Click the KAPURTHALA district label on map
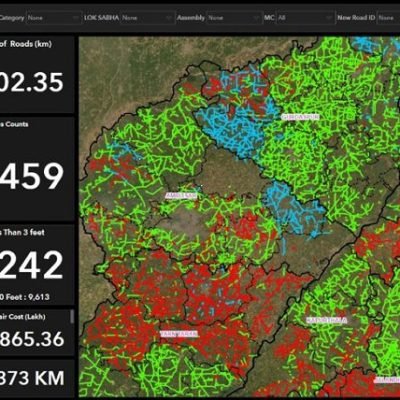 [327, 320]
